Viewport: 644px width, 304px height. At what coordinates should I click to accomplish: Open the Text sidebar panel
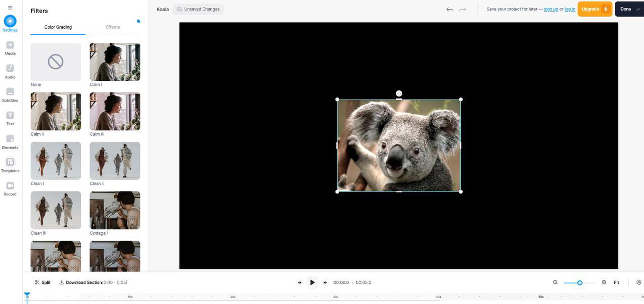[10, 119]
